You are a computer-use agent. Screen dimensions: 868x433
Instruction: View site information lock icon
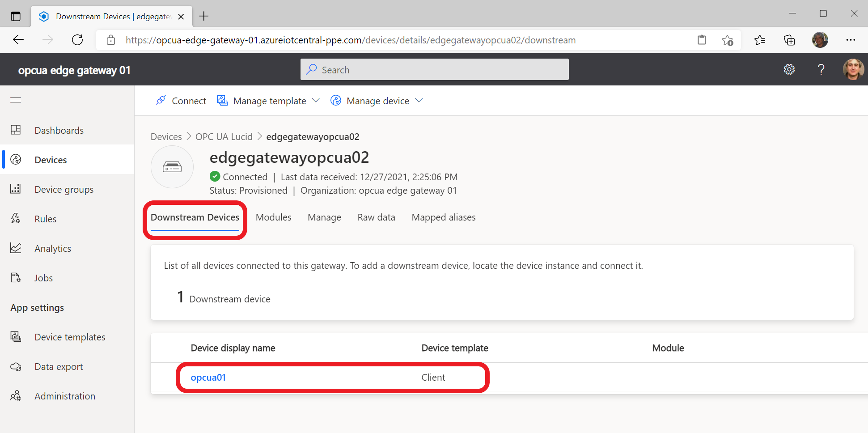[111, 40]
